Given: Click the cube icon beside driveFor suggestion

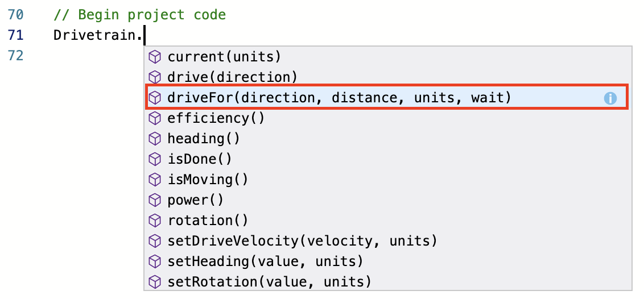Looking at the screenshot, I should [x=154, y=98].
